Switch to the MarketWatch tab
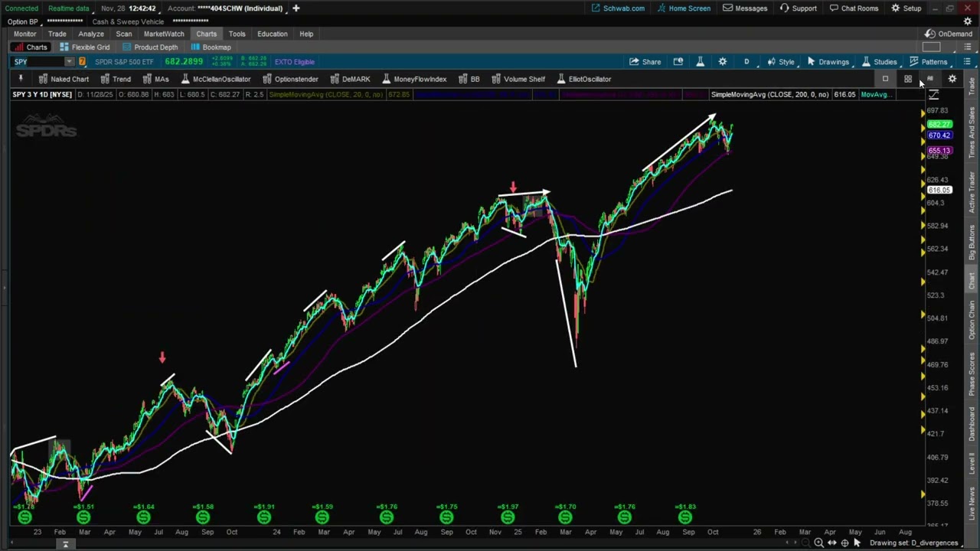Screen dimensions: 980x551 pyautogui.click(x=164, y=34)
